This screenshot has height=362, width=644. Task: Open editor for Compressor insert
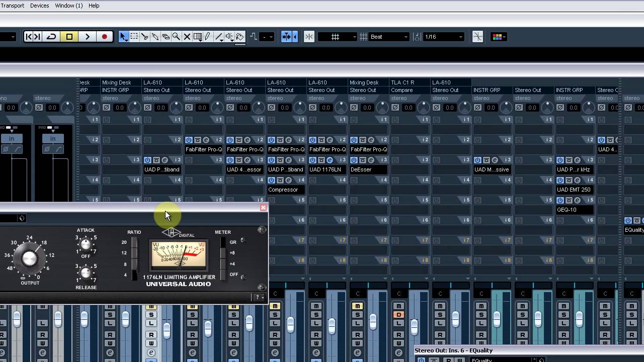pos(288,180)
